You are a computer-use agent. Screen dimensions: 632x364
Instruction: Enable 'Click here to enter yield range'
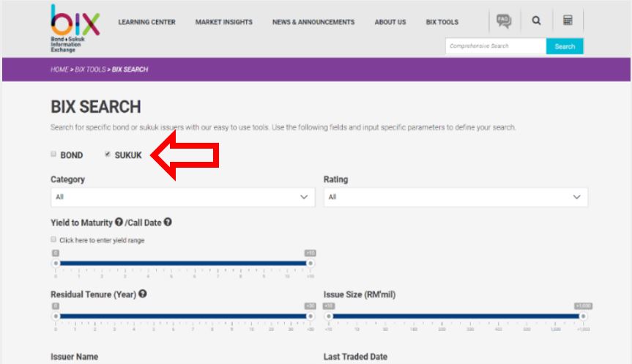(53, 239)
